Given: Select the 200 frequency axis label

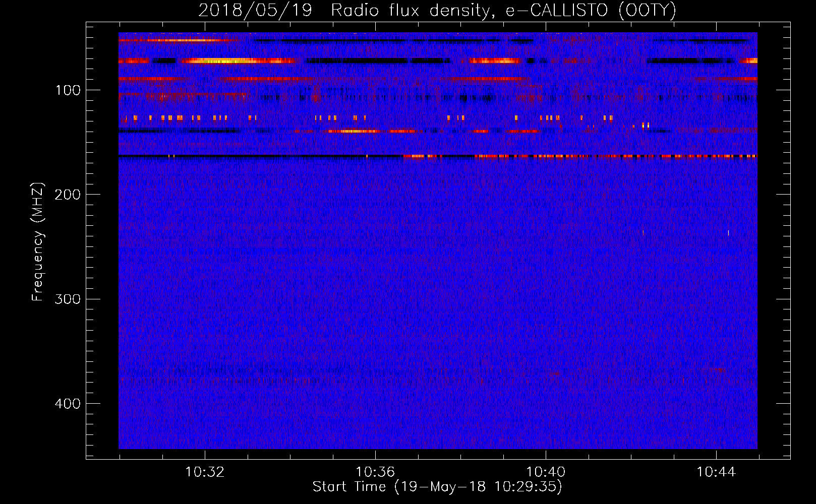Looking at the screenshot, I should click(x=68, y=195).
